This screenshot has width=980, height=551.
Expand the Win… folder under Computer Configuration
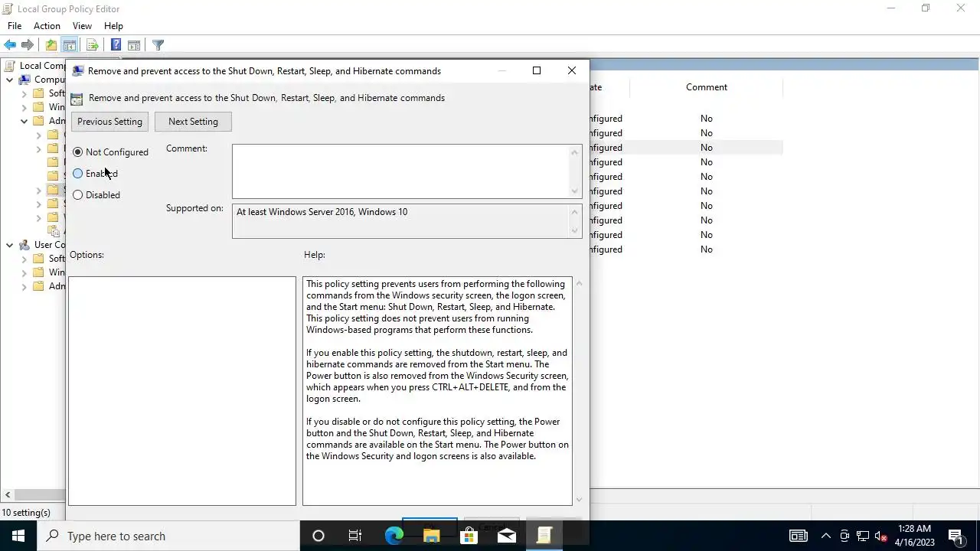(24, 107)
